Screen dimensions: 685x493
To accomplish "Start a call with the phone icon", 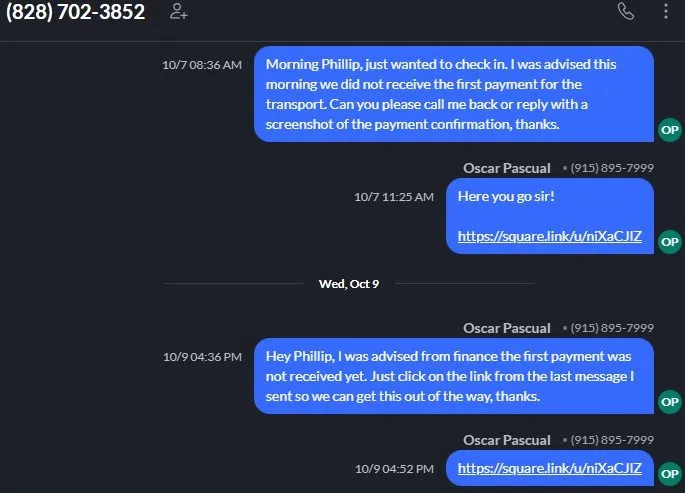I will [x=626, y=12].
